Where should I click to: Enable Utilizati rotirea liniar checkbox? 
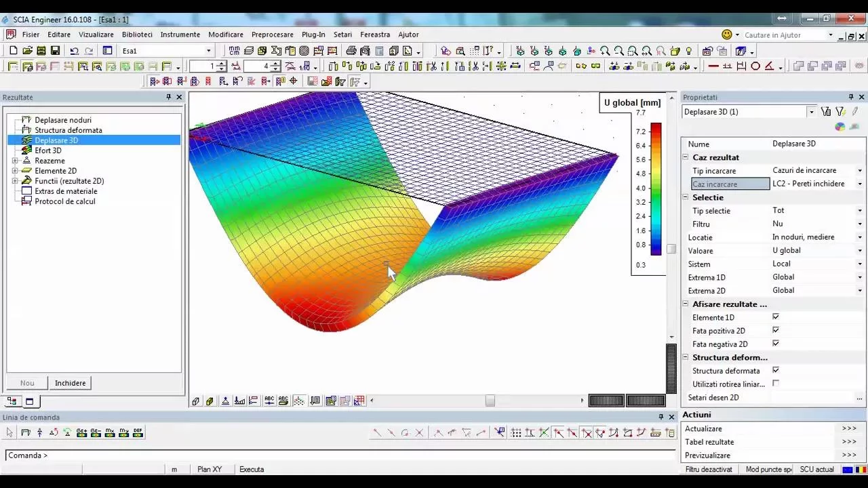[x=776, y=384]
